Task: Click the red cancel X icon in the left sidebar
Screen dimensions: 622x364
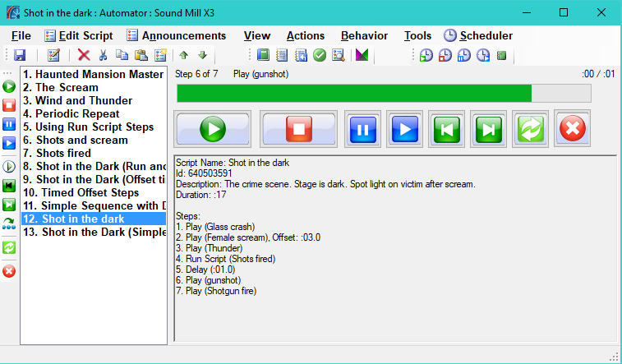Action: click(9, 271)
